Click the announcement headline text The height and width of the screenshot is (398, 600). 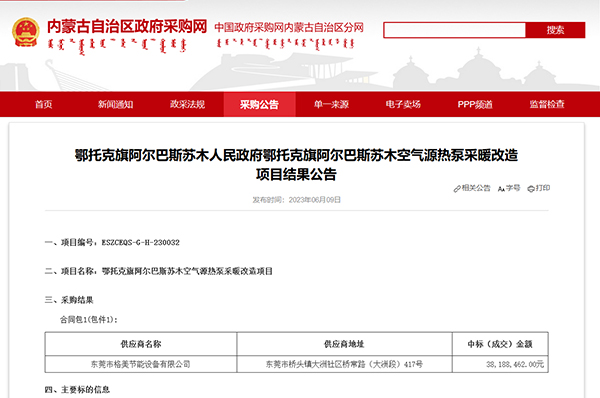point(296,165)
